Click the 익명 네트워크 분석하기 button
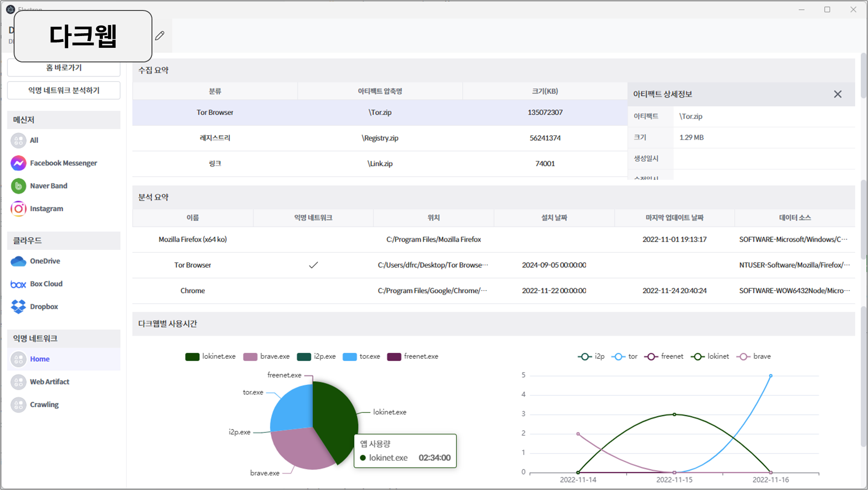Screen dimensions: 868x490 tap(64, 91)
